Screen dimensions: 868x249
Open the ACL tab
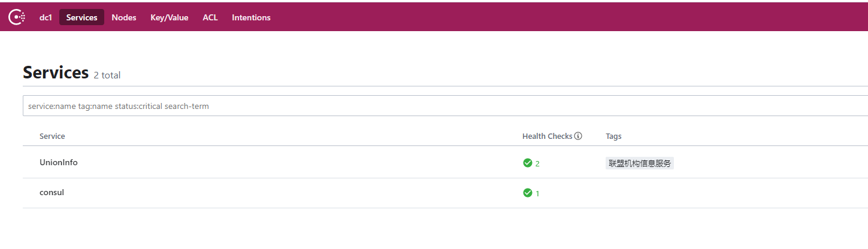tap(210, 17)
